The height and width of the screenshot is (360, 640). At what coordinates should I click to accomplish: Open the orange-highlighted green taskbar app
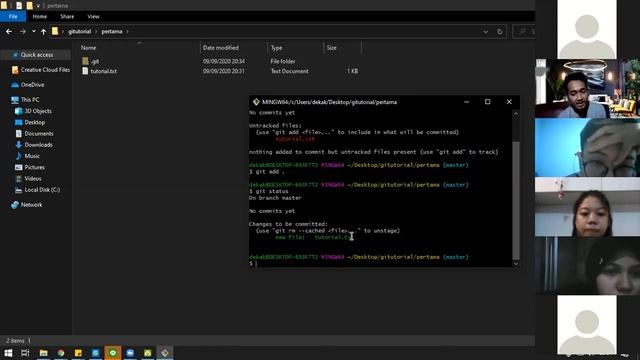tap(113, 353)
